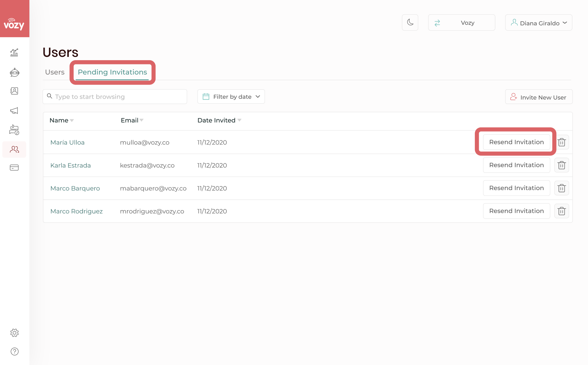
Task: Click the Invite New User button
Action: [539, 97]
